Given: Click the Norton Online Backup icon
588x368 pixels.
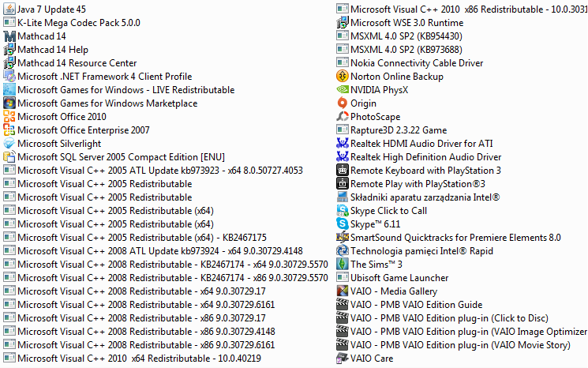Looking at the screenshot, I should click(x=342, y=77).
